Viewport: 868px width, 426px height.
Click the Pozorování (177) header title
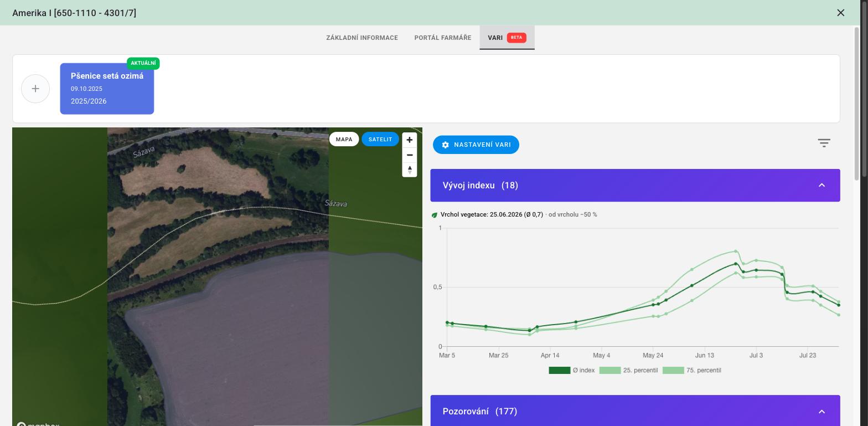tap(480, 412)
